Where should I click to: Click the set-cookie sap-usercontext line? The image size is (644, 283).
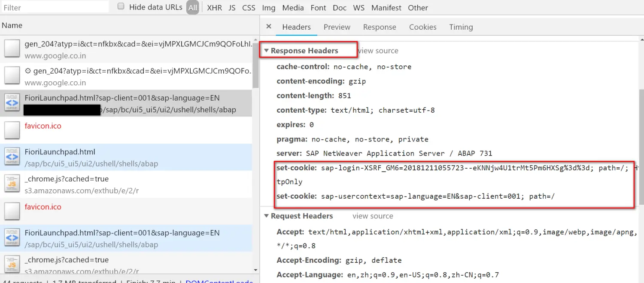coord(416,196)
